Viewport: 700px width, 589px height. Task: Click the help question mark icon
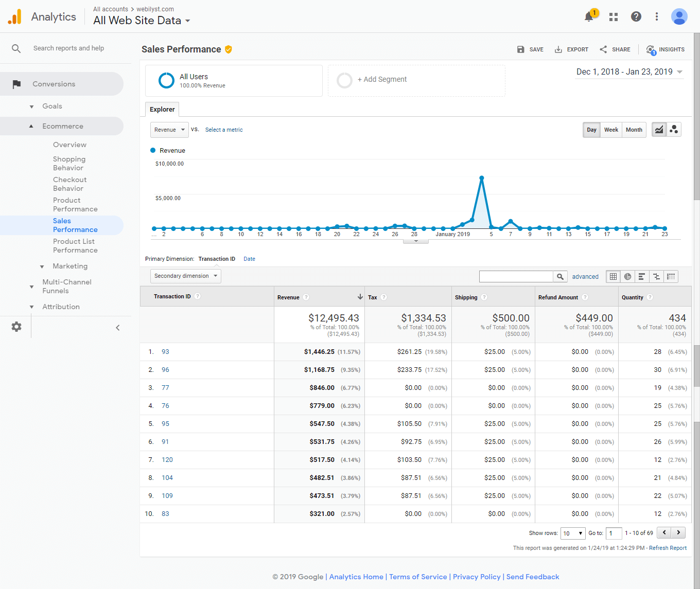coord(636,16)
